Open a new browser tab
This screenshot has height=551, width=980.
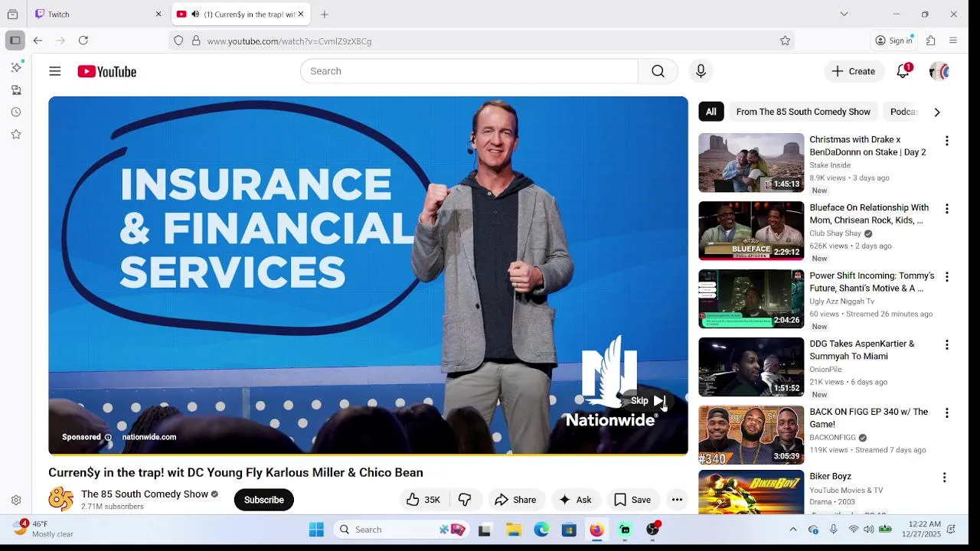tap(325, 14)
